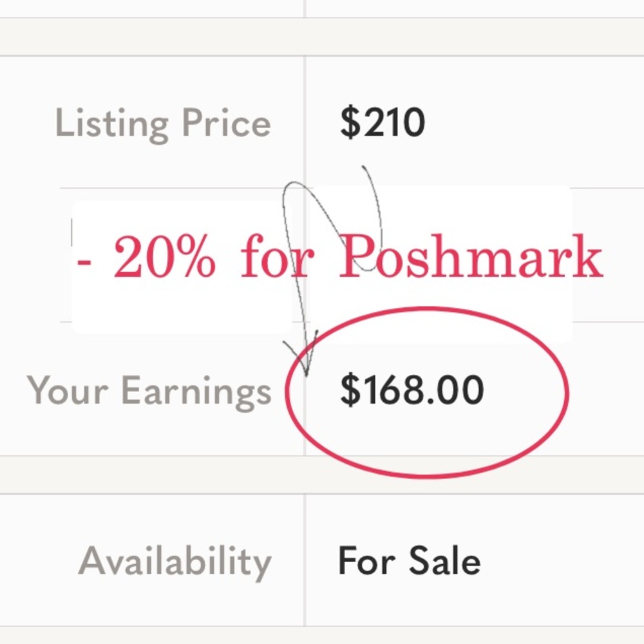
Task: Select the Your Earnings label
Action: click(x=149, y=391)
